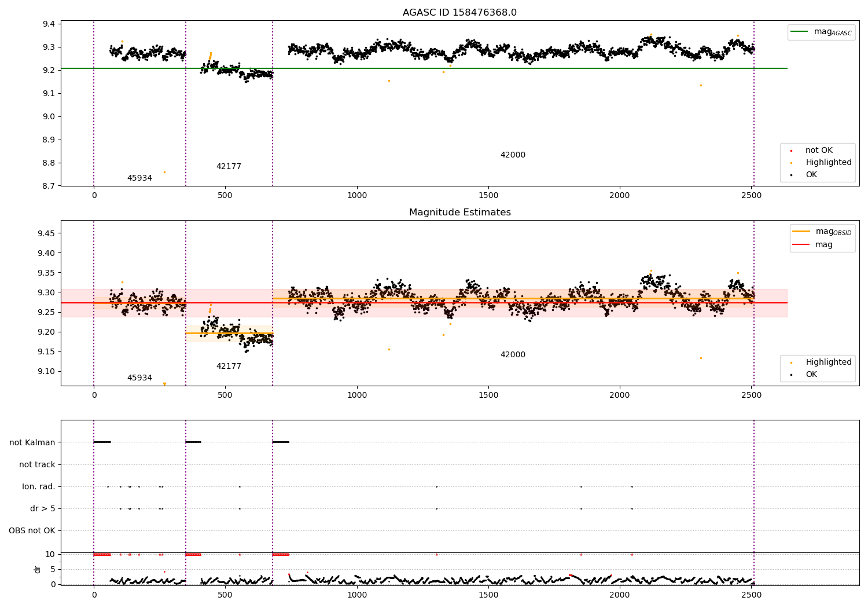Click the 'OBS not OK' row label
This screenshot has height=608, width=868.
[32, 530]
